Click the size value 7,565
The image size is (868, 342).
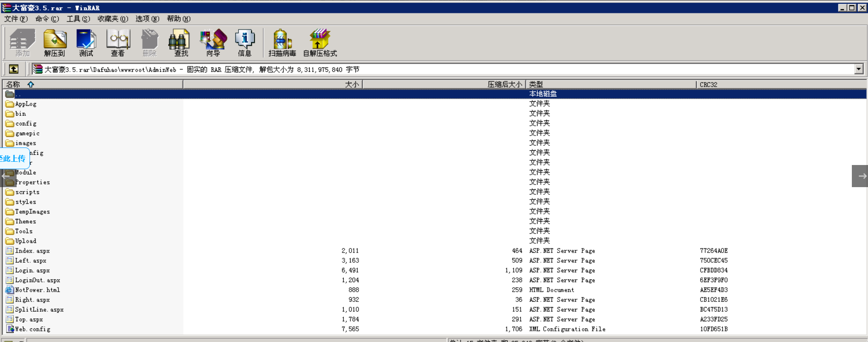[x=350, y=329]
